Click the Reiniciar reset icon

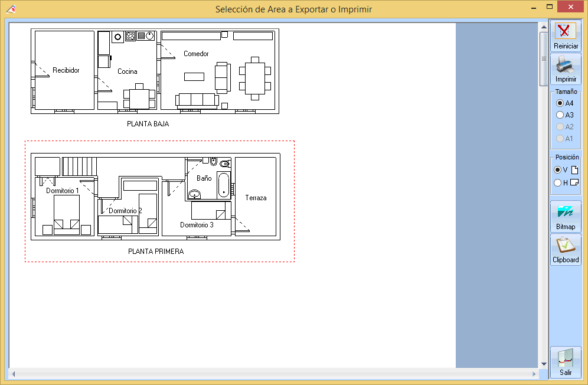(x=566, y=31)
